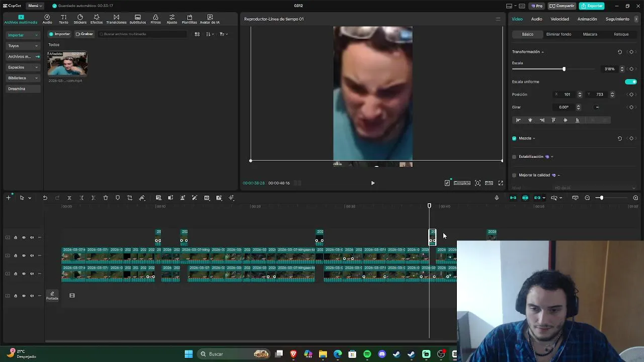Add a marker with the shield icon
Image resolution: width=644 pixels, height=362 pixels.
pos(118,198)
